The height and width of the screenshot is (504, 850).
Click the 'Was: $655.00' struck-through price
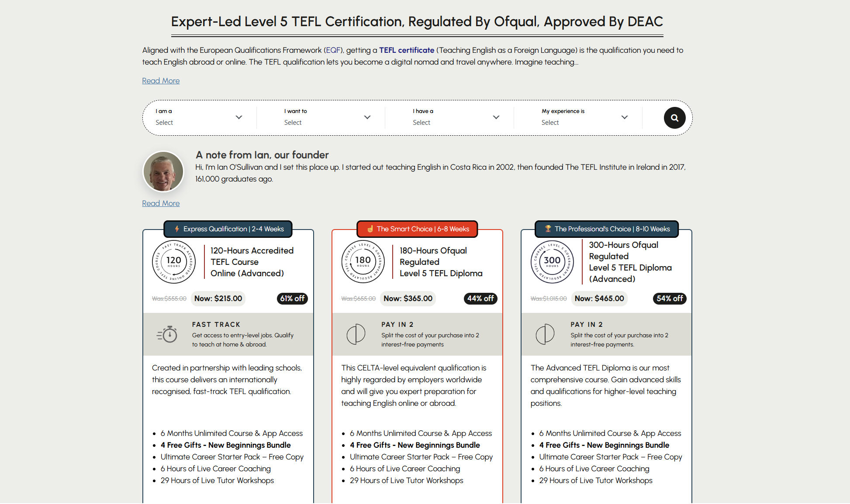pos(358,298)
